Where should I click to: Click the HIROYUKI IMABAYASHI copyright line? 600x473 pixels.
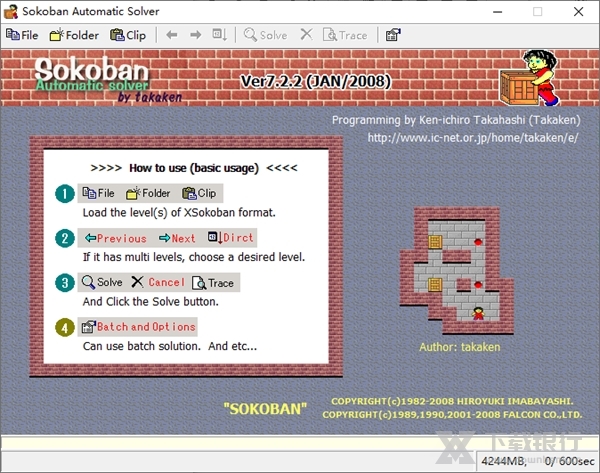coord(452,401)
